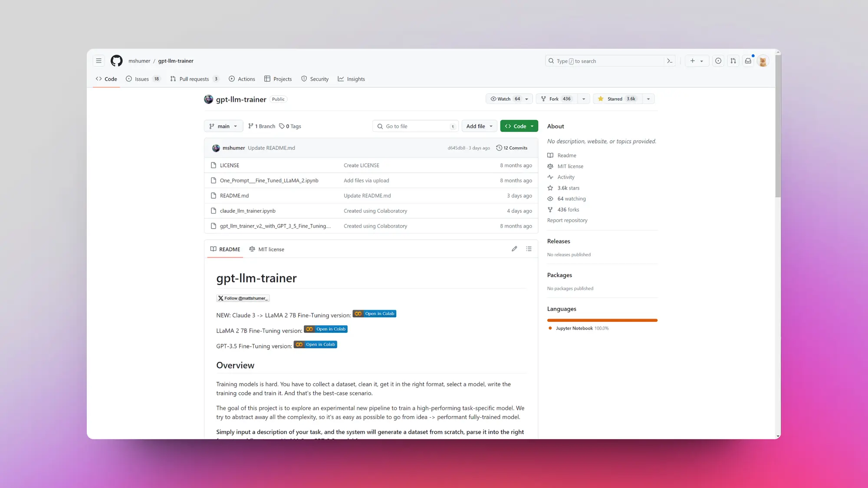The width and height of the screenshot is (868, 488).
Task: Expand the Watch count dropdown
Action: [x=527, y=99]
